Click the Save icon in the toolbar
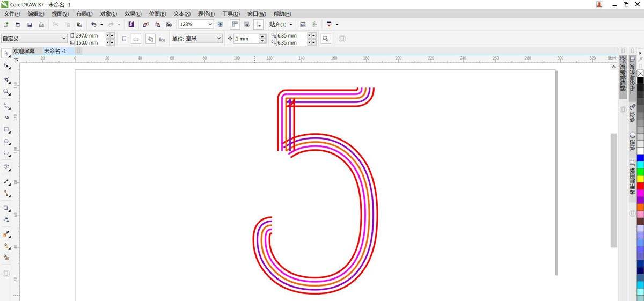This screenshot has height=301, width=644. click(30, 25)
